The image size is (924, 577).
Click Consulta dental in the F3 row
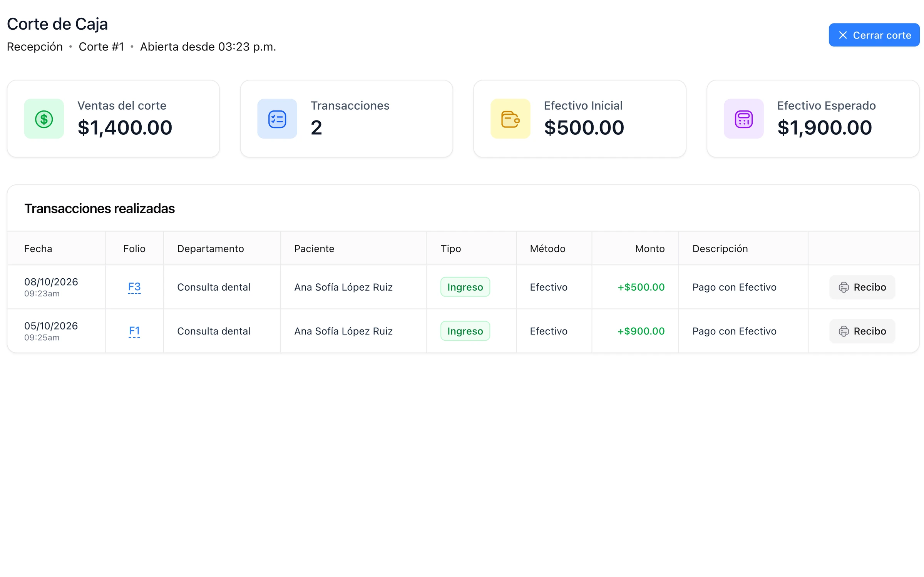[x=214, y=287]
